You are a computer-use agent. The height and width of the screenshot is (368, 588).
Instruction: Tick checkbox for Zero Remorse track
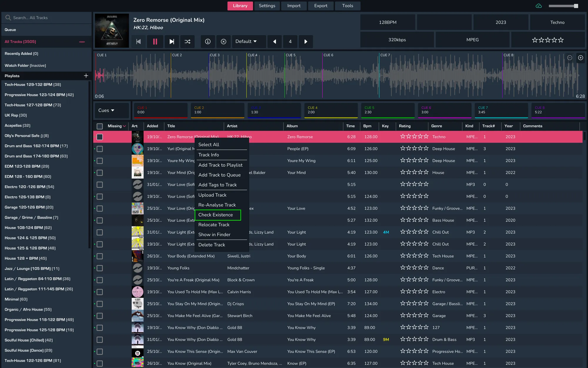(100, 137)
